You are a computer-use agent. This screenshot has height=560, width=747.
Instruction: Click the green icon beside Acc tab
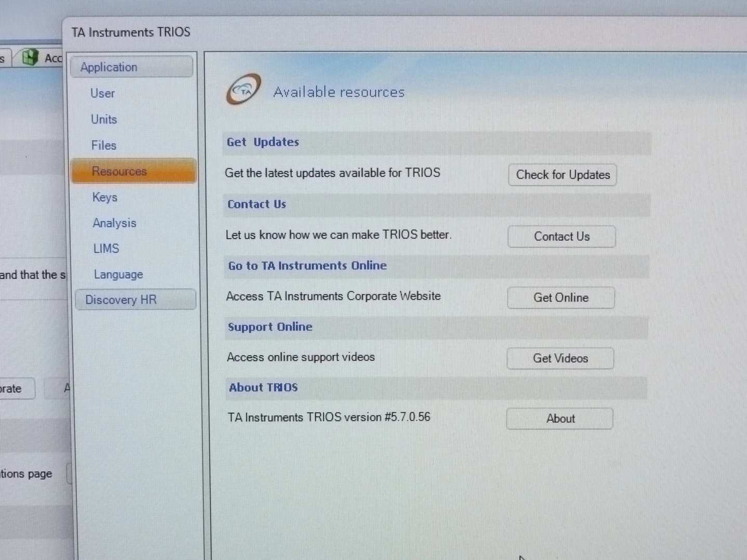tap(30, 57)
